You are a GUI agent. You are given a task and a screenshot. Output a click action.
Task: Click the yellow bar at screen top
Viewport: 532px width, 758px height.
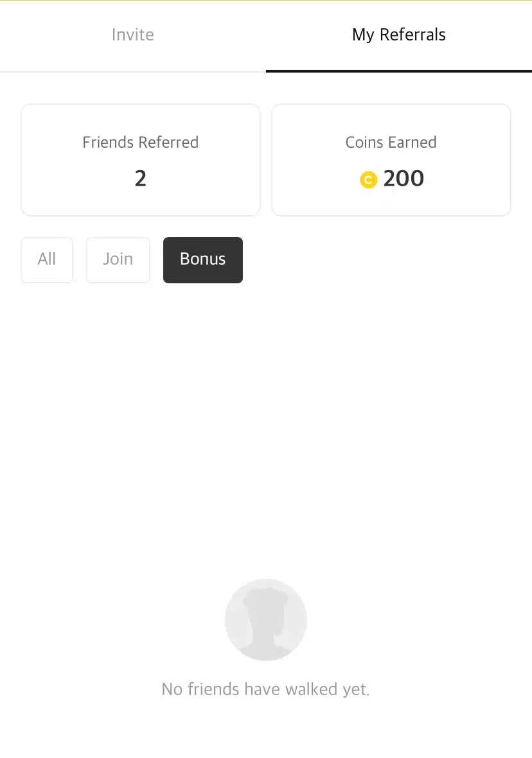266,1
